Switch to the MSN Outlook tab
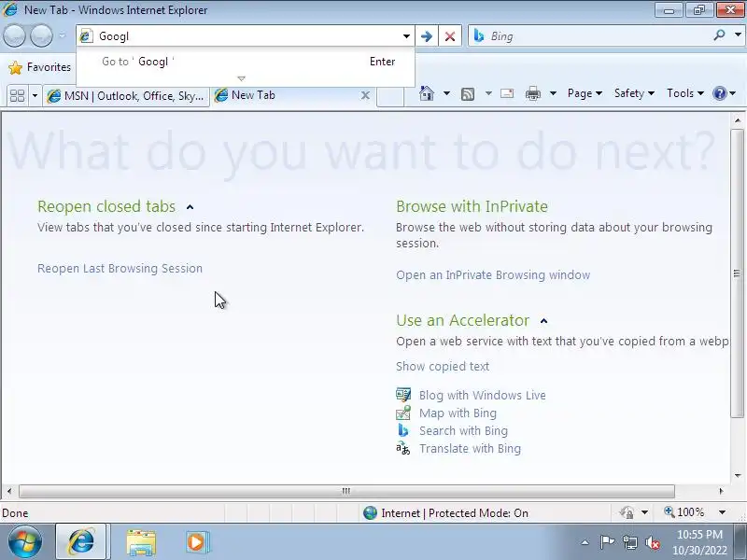This screenshot has width=747, height=560. pyautogui.click(x=127, y=96)
